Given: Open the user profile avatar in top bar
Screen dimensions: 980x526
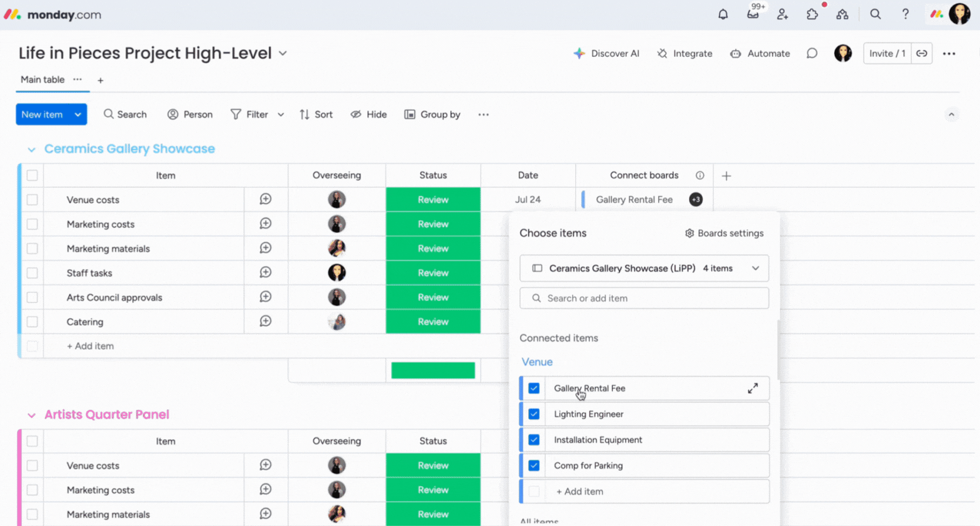Looking at the screenshot, I should point(959,14).
